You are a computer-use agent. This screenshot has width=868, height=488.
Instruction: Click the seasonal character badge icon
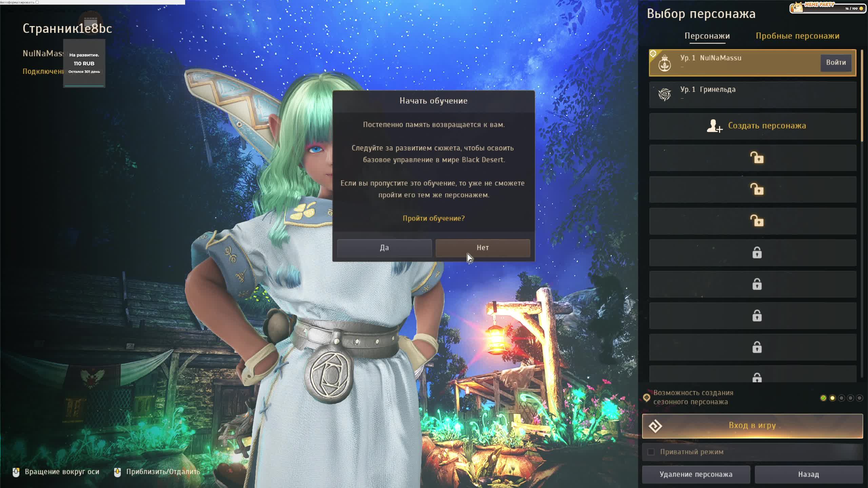coord(647,398)
